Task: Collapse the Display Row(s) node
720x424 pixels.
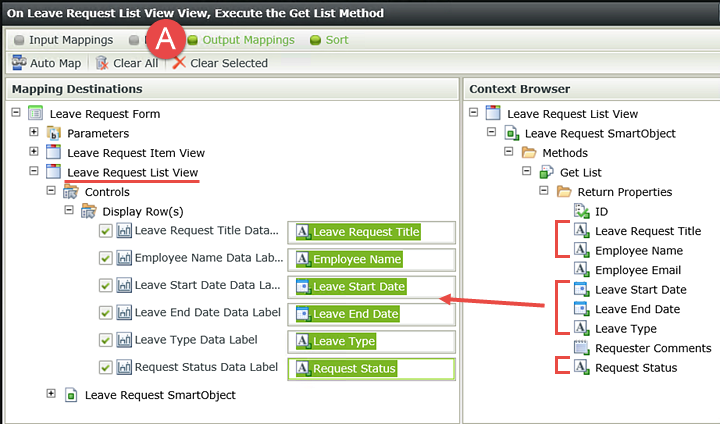Action: click(x=69, y=210)
